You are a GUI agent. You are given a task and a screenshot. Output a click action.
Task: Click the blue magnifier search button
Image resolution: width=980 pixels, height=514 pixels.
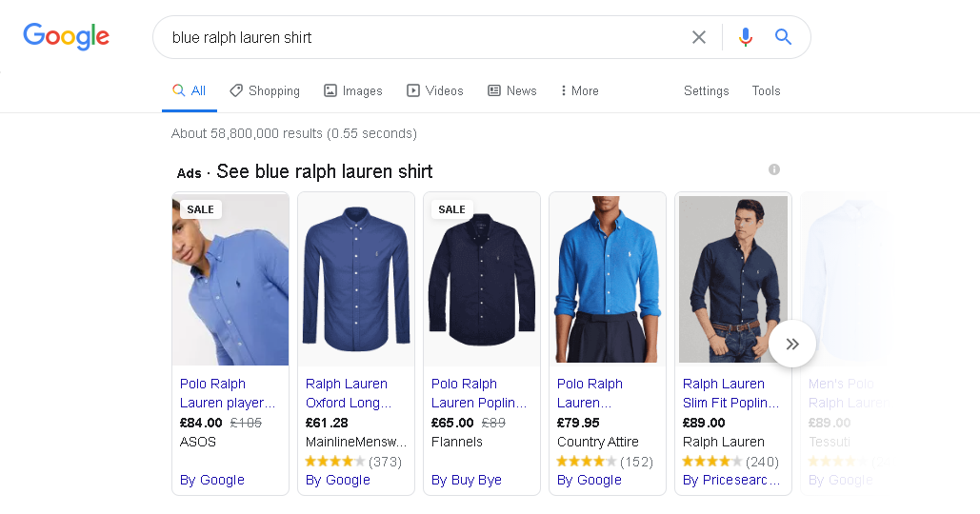click(783, 37)
